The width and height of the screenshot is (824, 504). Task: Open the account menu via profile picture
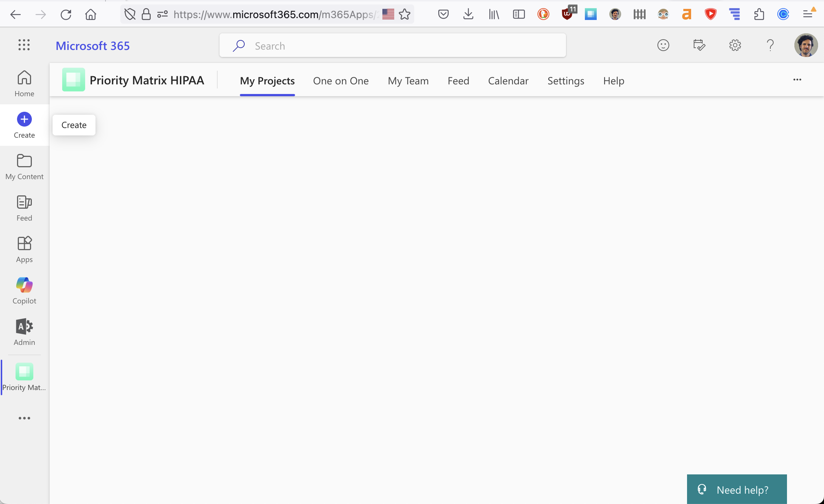tap(806, 45)
